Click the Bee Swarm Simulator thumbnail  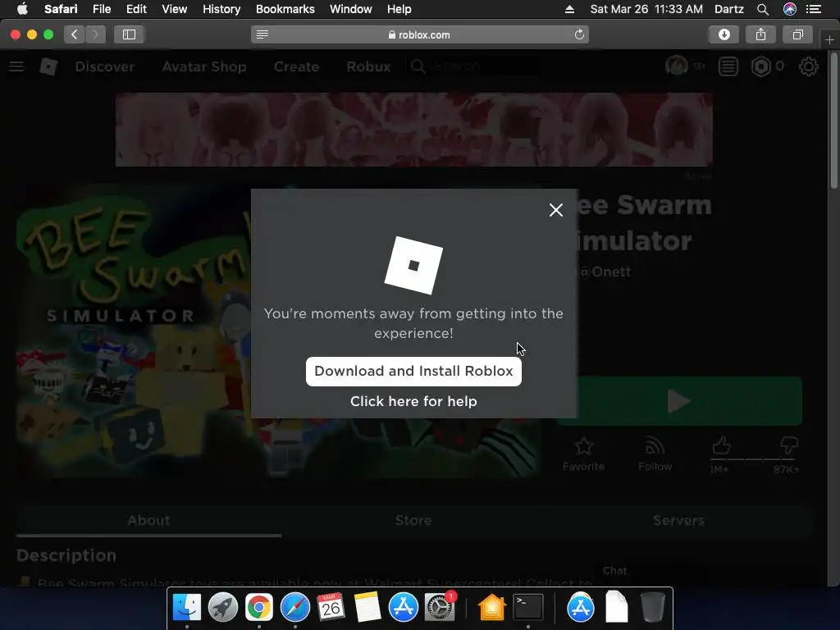[x=134, y=332]
